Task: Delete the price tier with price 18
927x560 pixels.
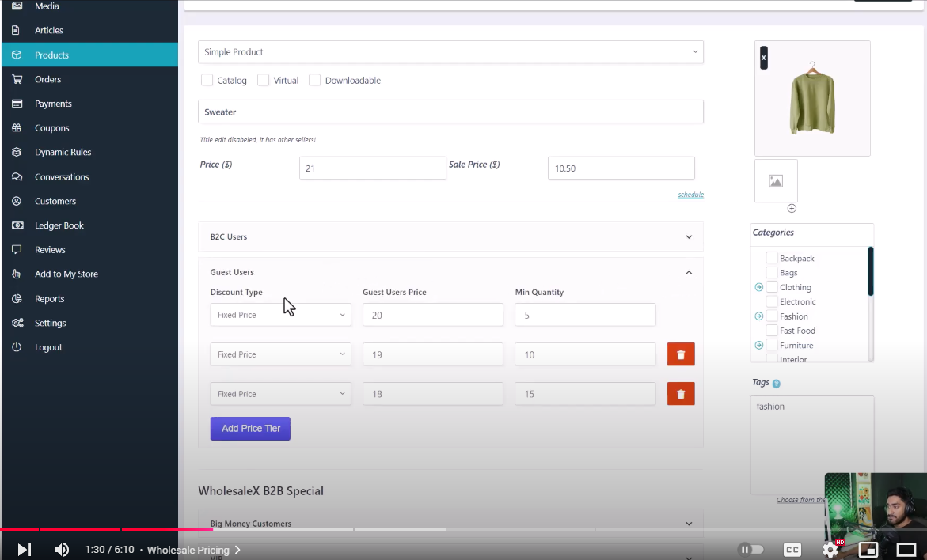Action: 680,394
